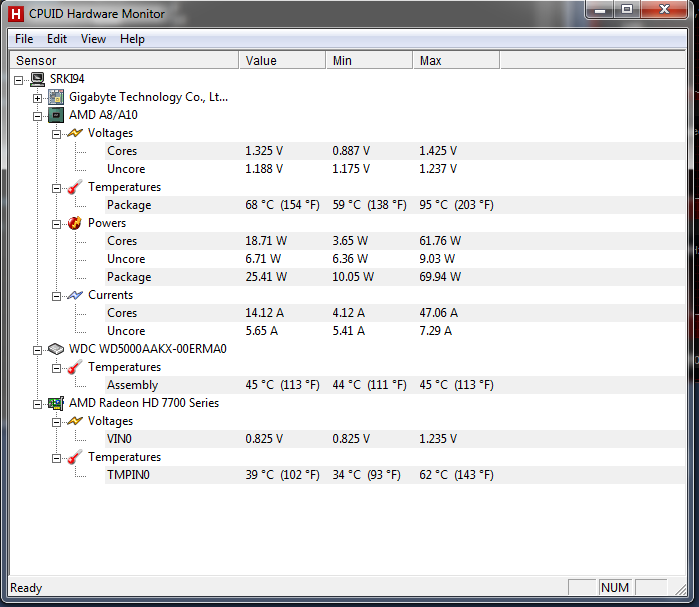Click the AMD A8/A10 Temperatures thermometer icon
Image resolution: width=699 pixels, height=607 pixels.
tap(75, 187)
